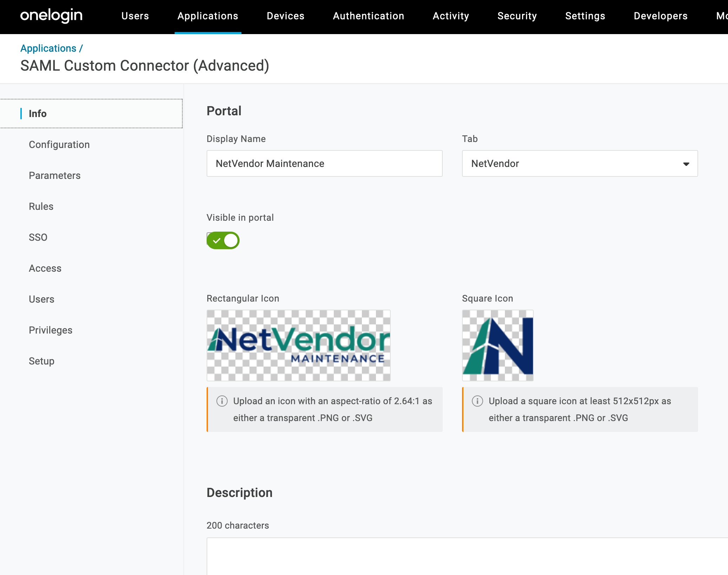
Task: Open the Security menu
Action: pos(517,16)
